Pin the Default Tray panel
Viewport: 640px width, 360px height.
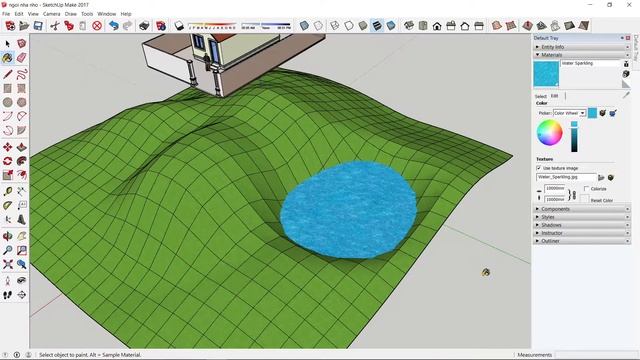[x=622, y=38]
